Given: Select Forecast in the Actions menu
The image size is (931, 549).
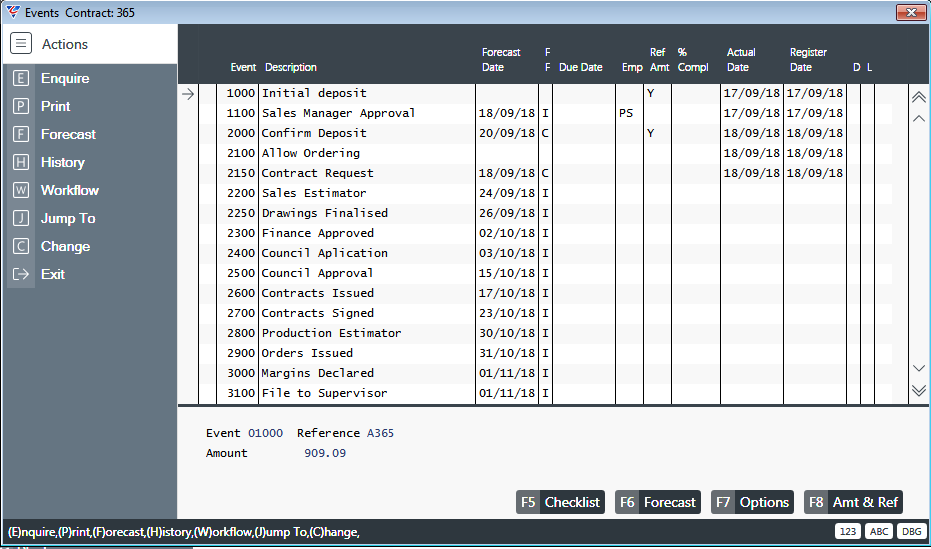Looking at the screenshot, I should coord(68,134).
